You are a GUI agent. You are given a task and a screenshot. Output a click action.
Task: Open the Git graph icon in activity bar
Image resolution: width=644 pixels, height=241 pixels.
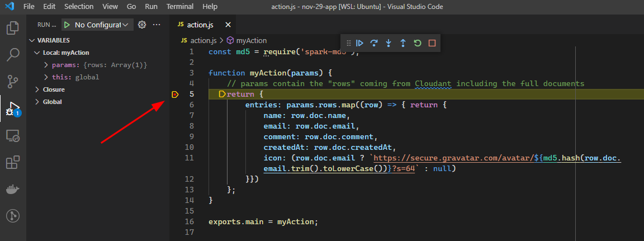13,215
